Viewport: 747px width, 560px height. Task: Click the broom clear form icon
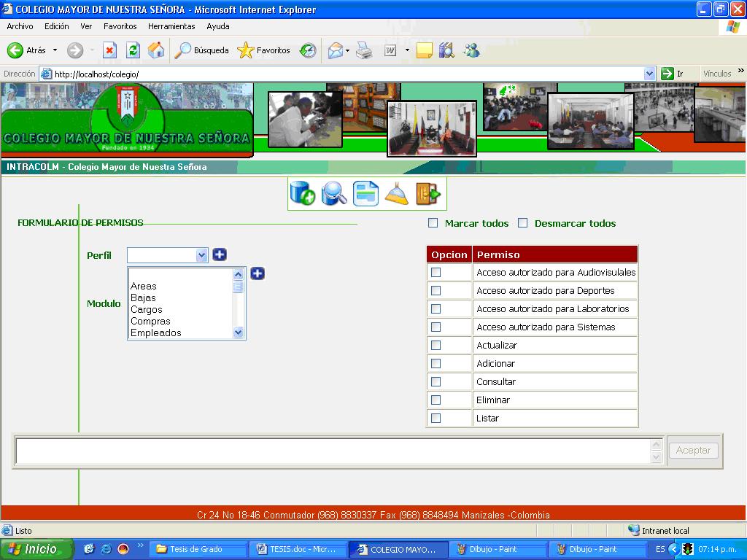tap(397, 193)
